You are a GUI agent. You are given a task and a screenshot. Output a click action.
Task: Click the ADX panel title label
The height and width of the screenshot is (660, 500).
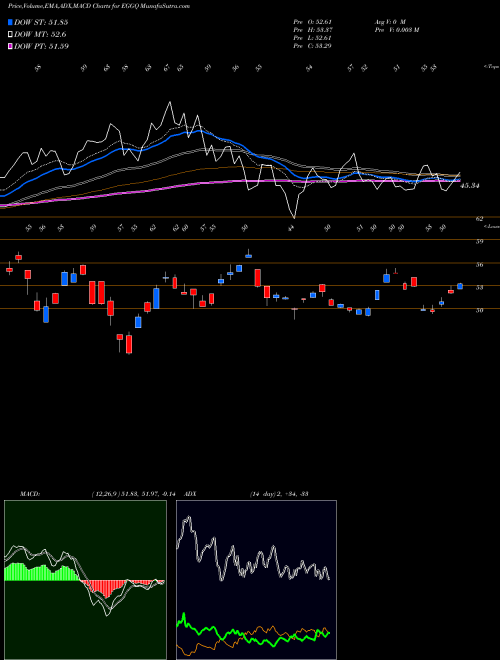191,493
